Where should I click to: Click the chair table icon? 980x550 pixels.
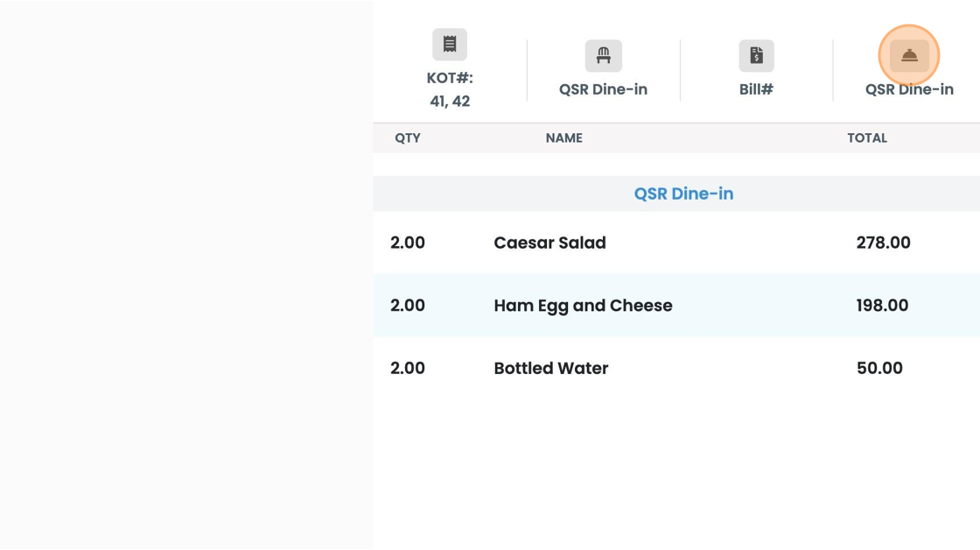tap(603, 56)
